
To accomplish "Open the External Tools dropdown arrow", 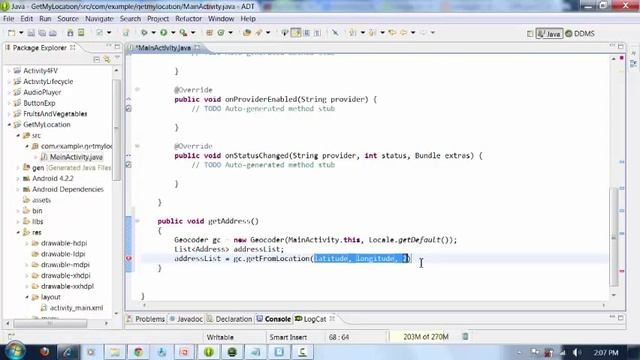I will 193,33.
